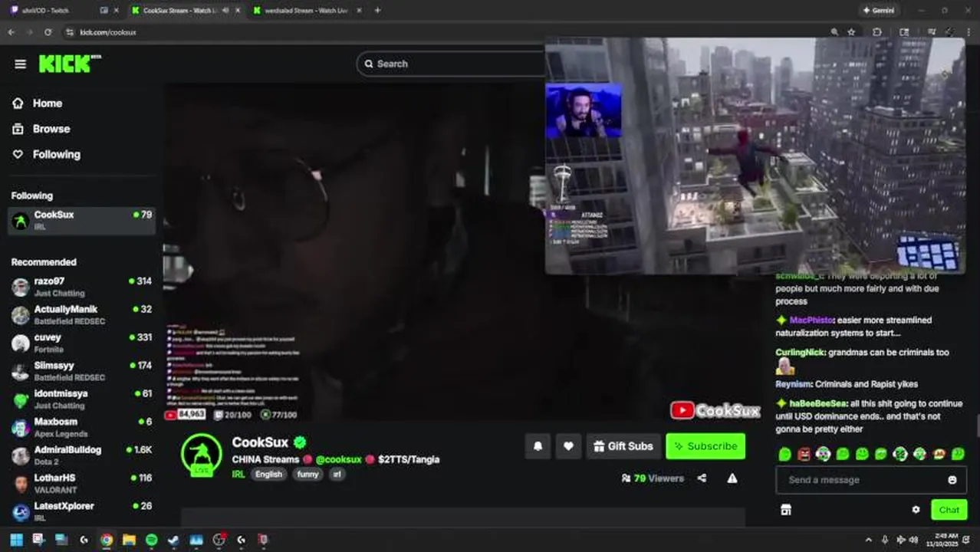Screen dimensions: 980x552
Task: Click the CookSux YouTube watermark overlay
Action: (x=715, y=410)
